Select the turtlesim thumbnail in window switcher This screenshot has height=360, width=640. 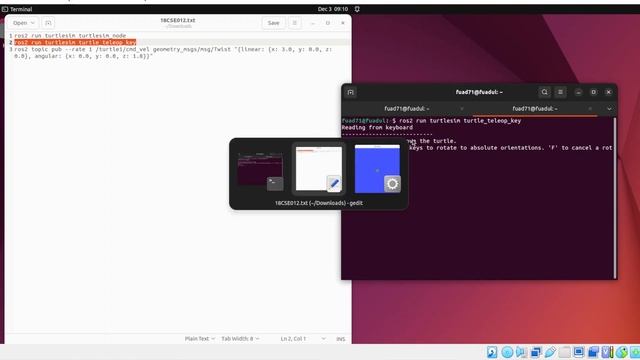point(378,169)
